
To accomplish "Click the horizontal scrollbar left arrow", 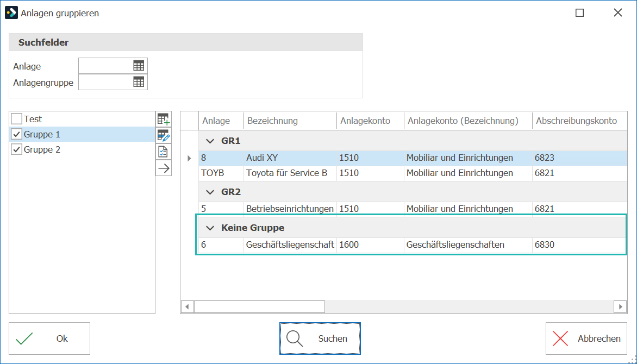I will (187, 307).
